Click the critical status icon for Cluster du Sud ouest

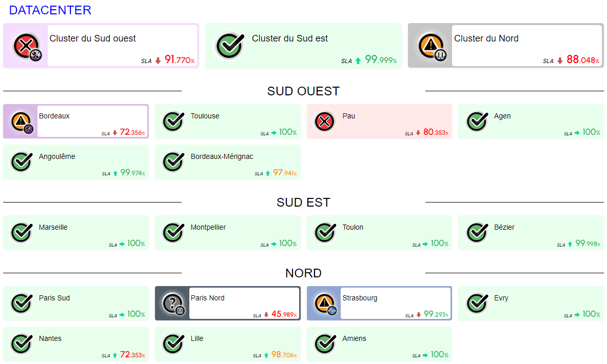[25, 45]
